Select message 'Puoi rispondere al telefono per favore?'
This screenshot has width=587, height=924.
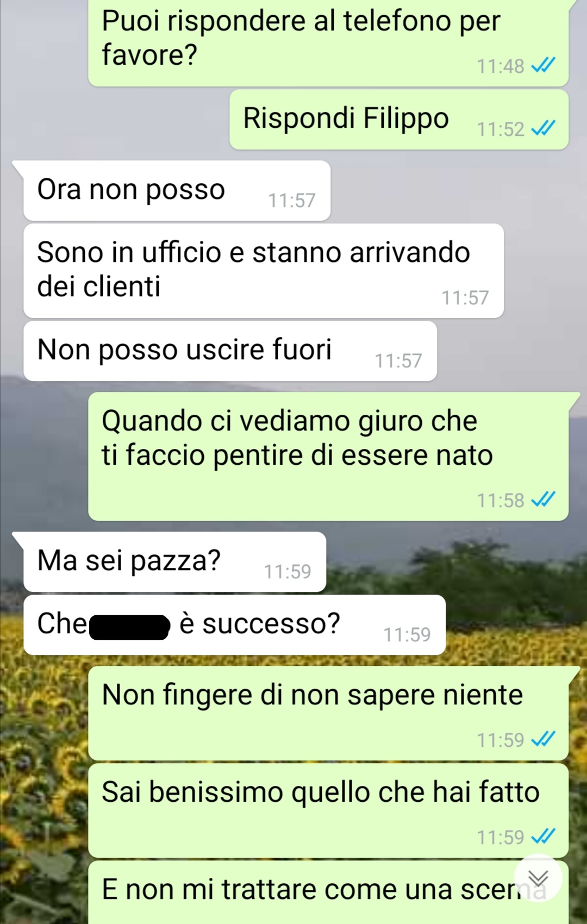pyautogui.click(x=328, y=42)
